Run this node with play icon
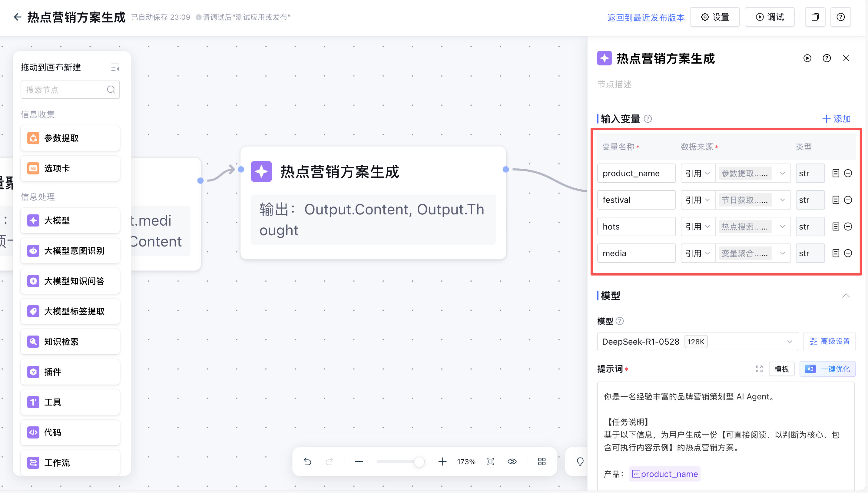The image size is (868, 493). coord(807,58)
